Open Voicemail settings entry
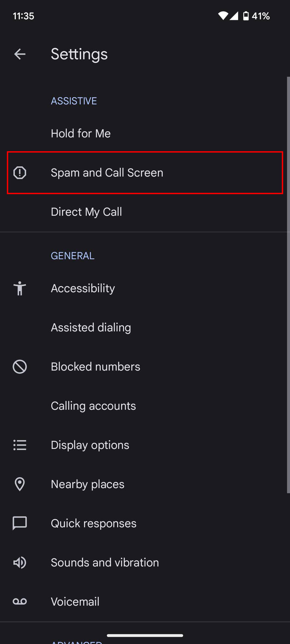 [75, 602]
